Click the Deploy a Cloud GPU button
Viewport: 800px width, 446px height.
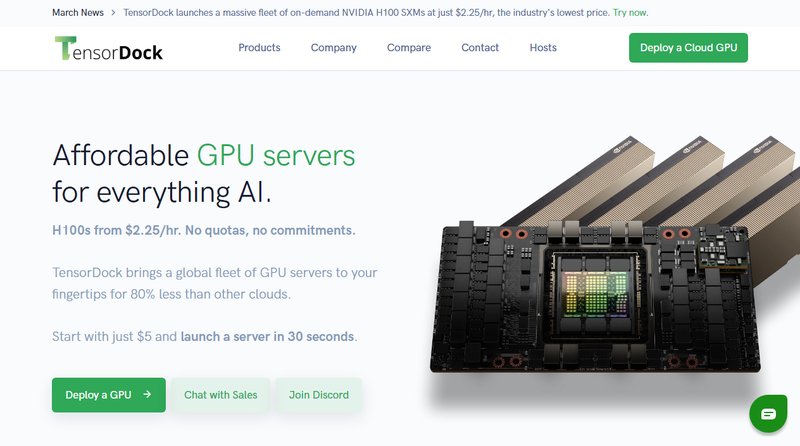[x=688, y=48]
